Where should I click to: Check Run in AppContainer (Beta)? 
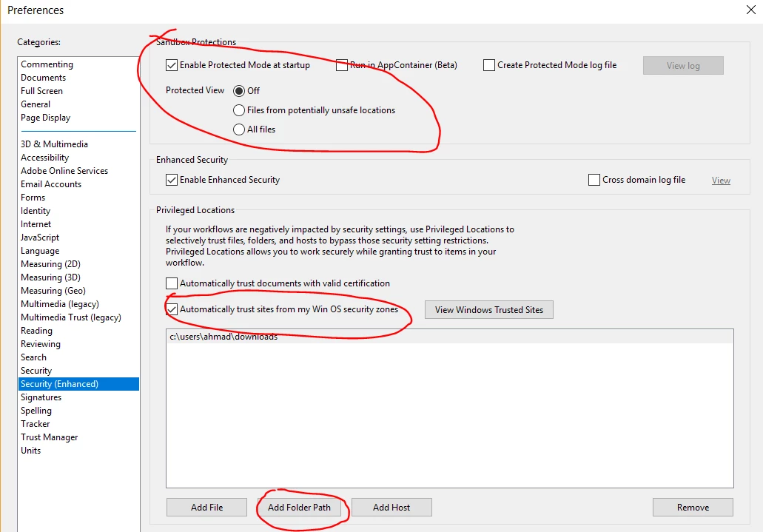(x=342, y=65)
